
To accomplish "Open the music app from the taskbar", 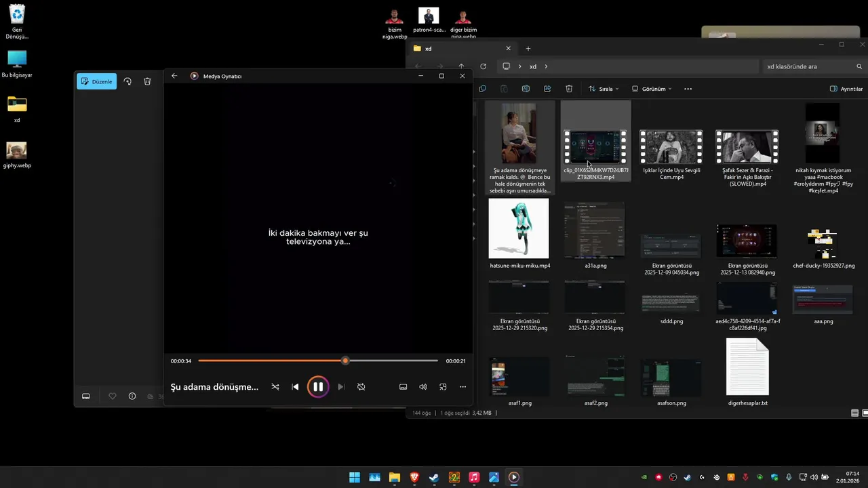I will 474,477.
